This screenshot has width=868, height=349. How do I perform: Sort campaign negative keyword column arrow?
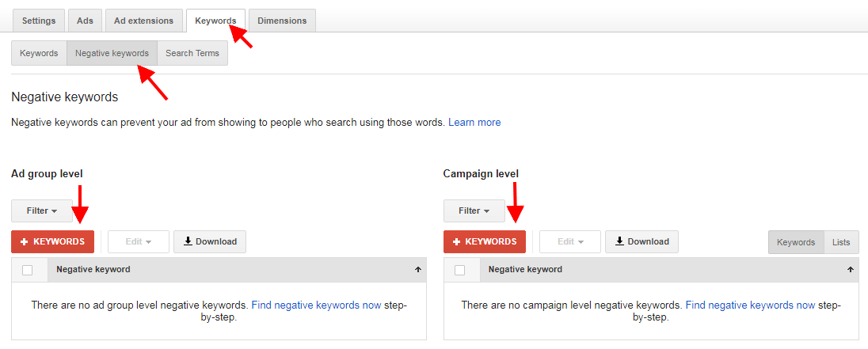coord(851,270)
